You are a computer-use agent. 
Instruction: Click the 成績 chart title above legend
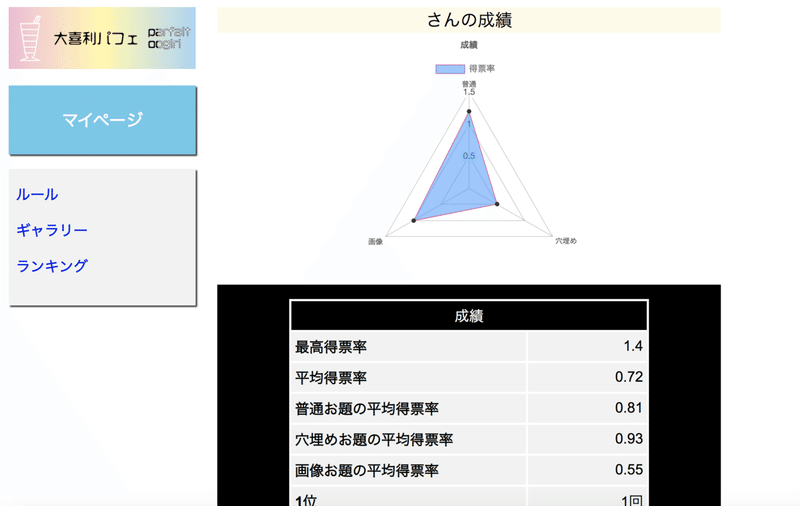469,45
